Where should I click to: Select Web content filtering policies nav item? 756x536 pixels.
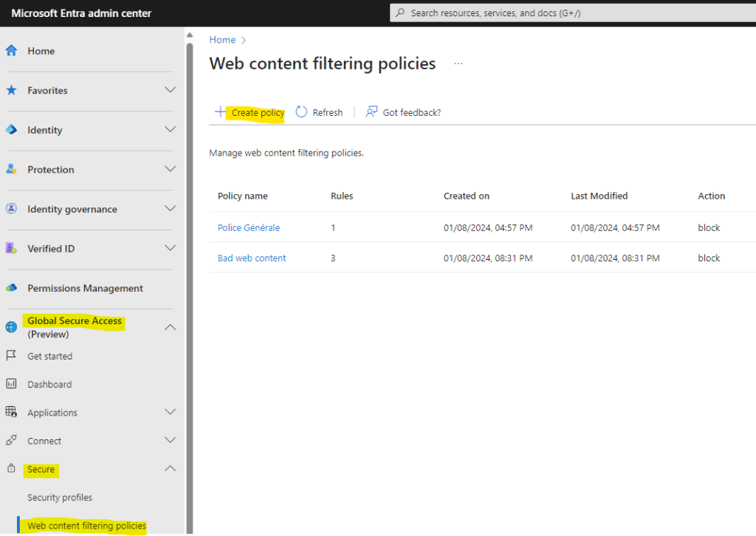(x=87, y=526)
